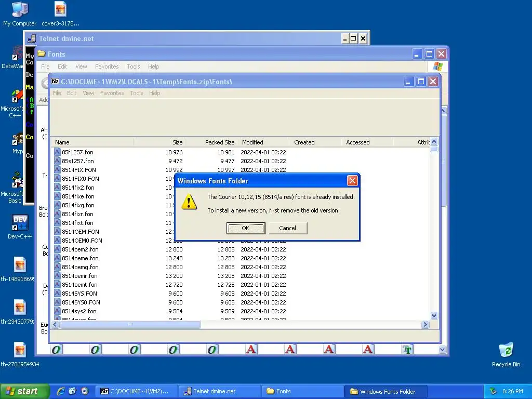Select the 8514fixg.fon file icon

tap(57, 205)
